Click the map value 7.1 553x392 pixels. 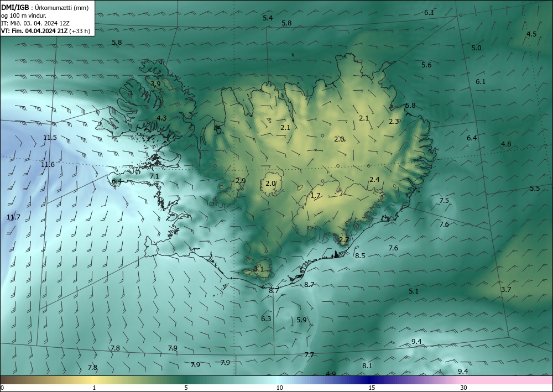(x=154, y=176)
